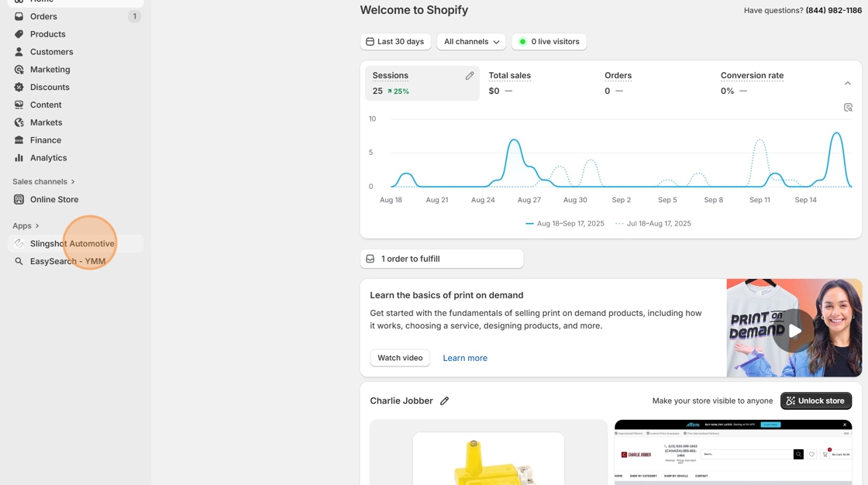Click the Finance bank icon
The height and width of the screenshot is (485, 868).
[19, 140]
